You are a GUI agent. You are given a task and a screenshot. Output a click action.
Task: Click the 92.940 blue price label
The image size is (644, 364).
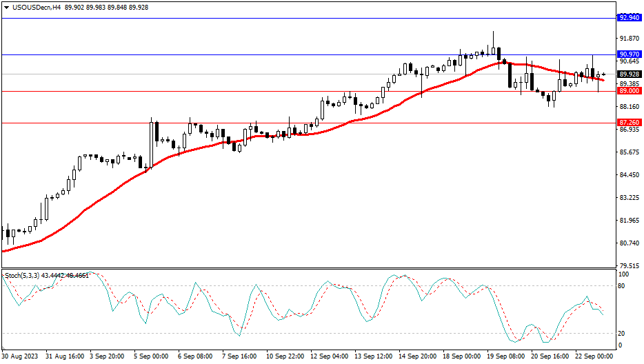628,18
